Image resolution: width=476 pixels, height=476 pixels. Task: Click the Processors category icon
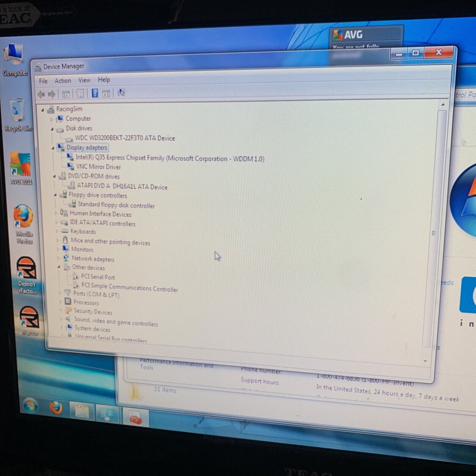click(68, 301)
